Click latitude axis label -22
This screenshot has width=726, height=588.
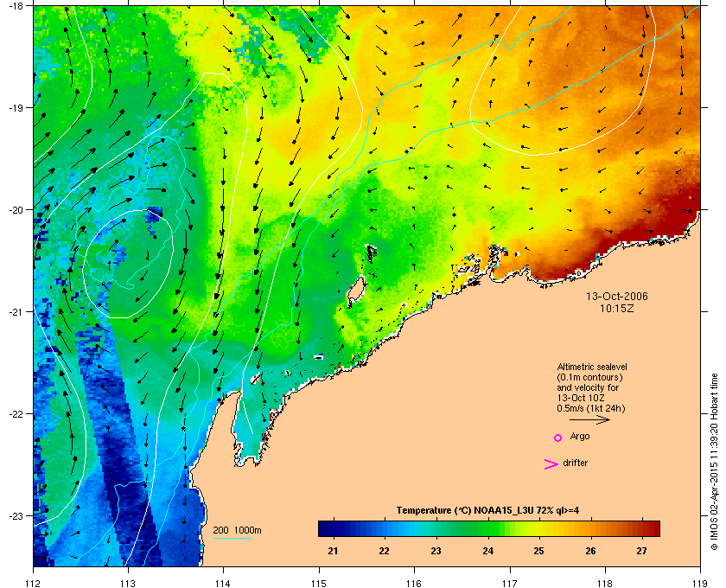click(16, 414)
